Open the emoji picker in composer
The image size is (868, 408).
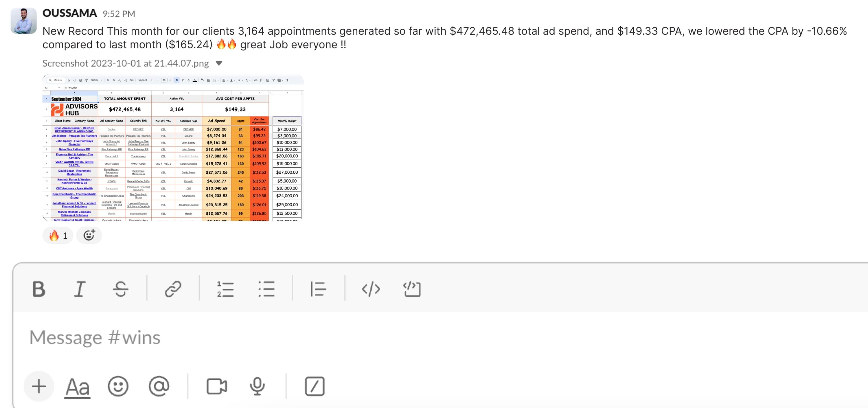(118, 386)
